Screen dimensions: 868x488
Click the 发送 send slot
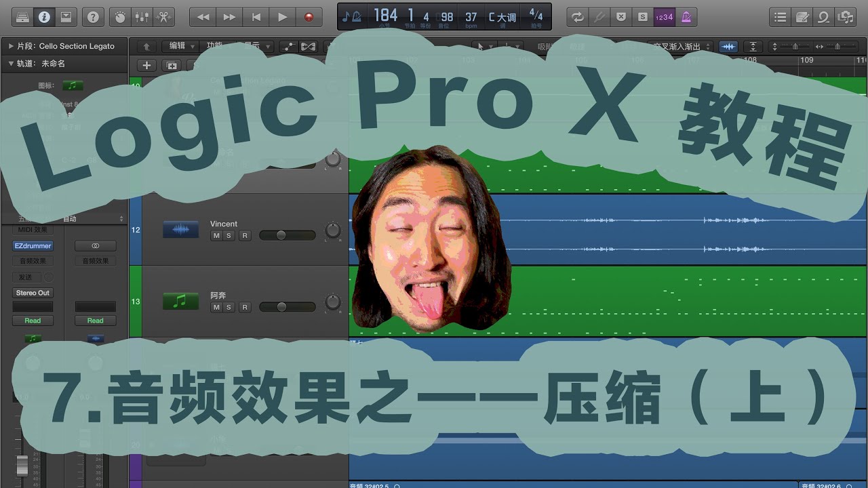tap(26, 277)
